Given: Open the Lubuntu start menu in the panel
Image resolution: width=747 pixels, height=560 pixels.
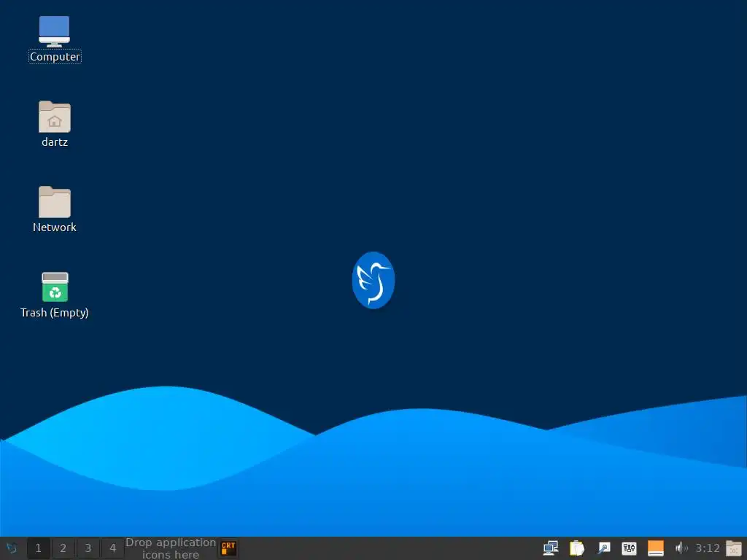Looking at the screenshot, I should coord(12,548).
